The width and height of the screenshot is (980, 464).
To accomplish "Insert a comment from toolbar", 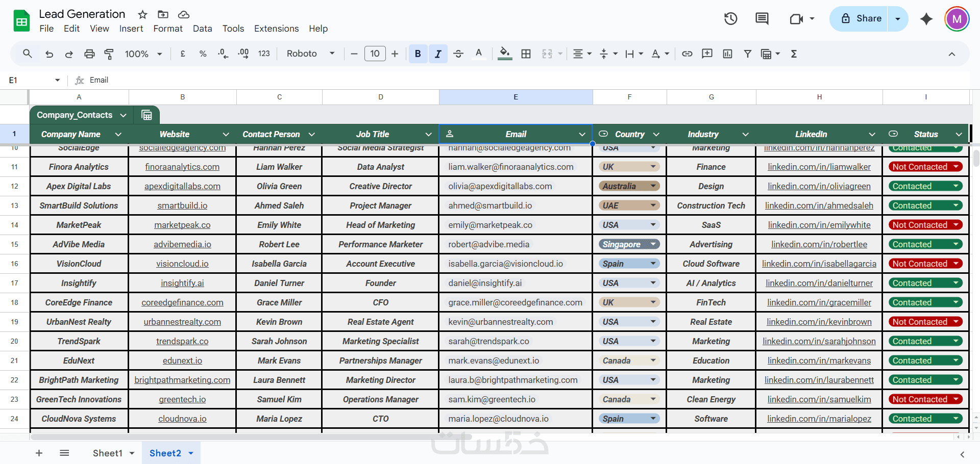I will click(707, 54).
